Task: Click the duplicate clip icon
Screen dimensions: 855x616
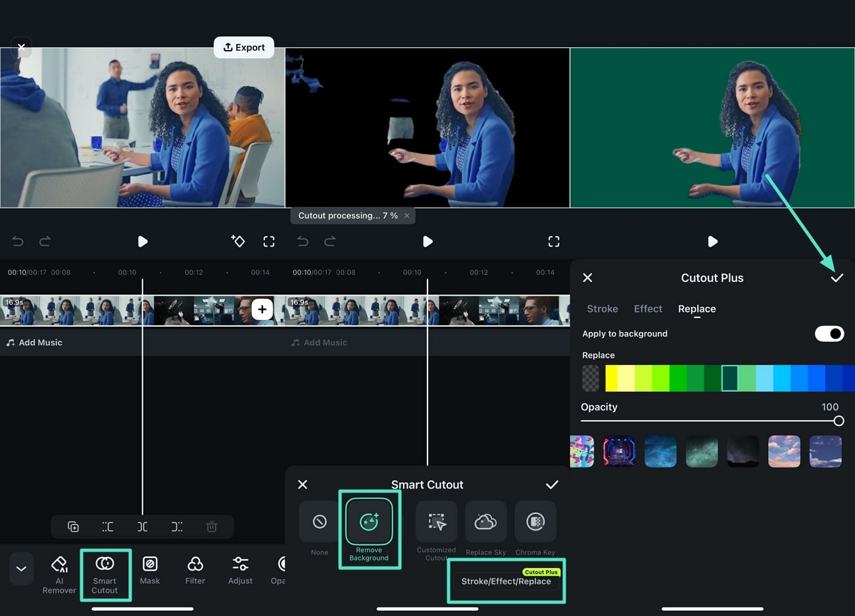Action: 74,527
